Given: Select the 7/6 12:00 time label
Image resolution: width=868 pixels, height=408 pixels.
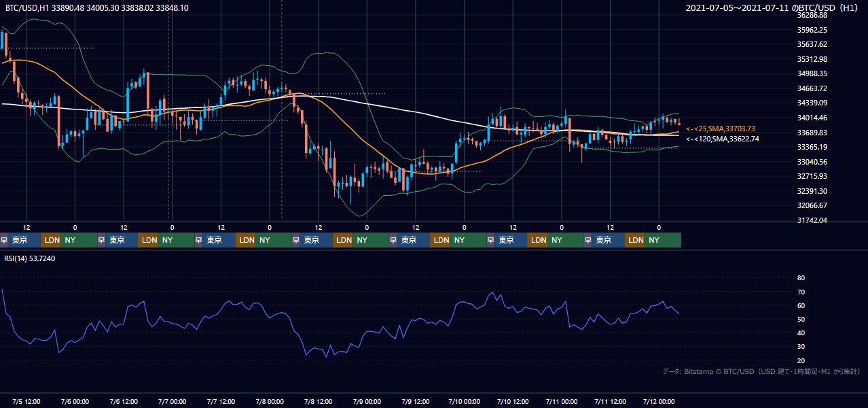Looking at the screenshot, I should (x=124, y=401).
